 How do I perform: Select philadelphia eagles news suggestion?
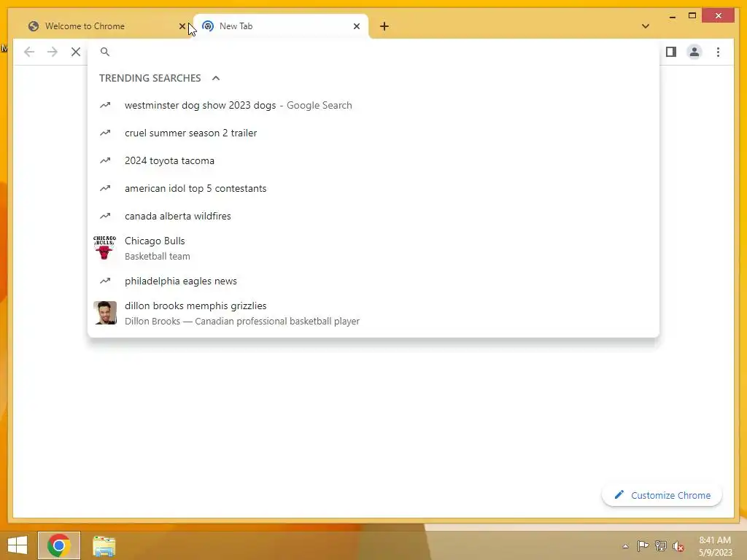click(373, 281)
